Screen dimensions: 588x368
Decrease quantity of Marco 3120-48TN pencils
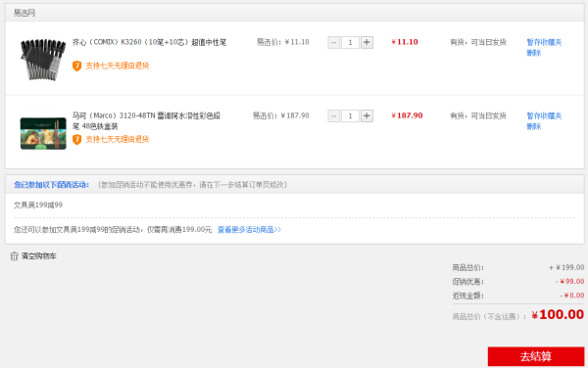tap(334, 115)
